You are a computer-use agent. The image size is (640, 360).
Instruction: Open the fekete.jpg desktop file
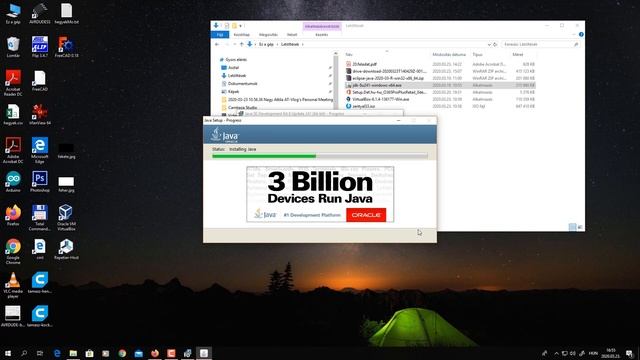tap(66, 150)
